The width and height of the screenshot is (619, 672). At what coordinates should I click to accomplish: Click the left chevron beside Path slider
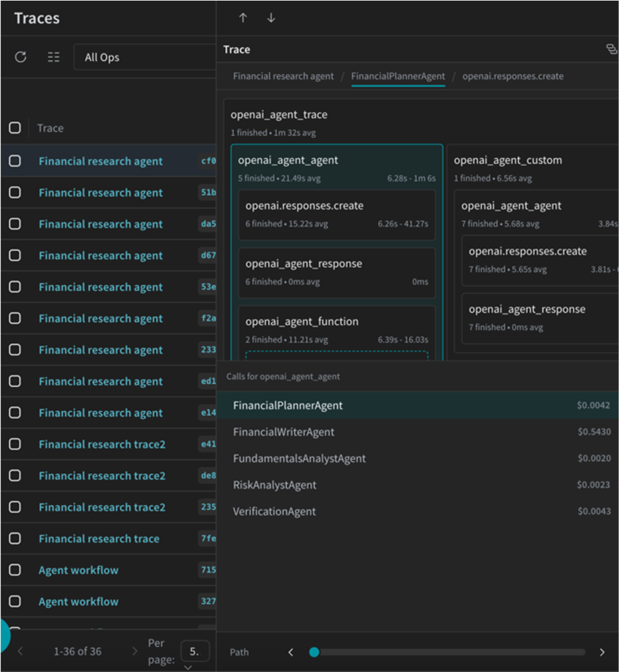click(x=291, y=652)
